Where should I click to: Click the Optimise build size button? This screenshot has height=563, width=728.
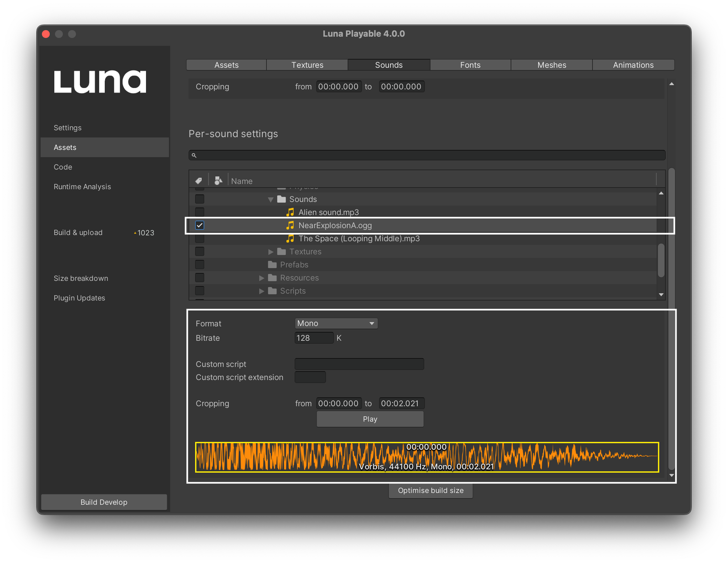tap(431, 490)
